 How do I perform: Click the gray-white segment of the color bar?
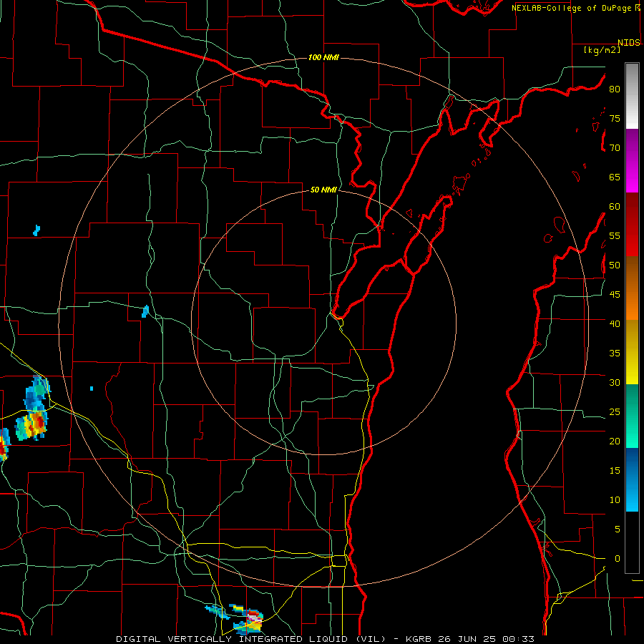(x=632, y=96)
